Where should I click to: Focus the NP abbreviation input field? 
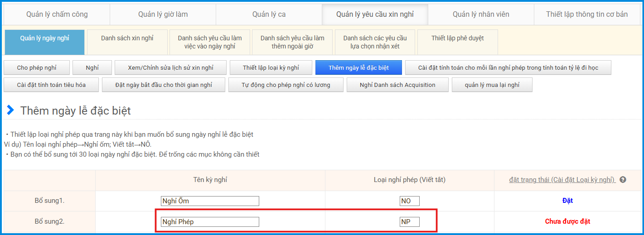[x=409, y=222]
